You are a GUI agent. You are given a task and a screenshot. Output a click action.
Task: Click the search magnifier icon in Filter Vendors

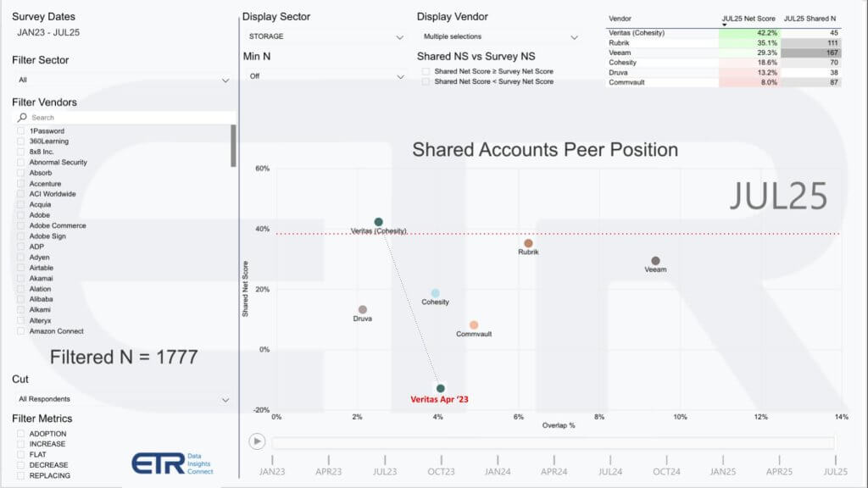[22, 117]
